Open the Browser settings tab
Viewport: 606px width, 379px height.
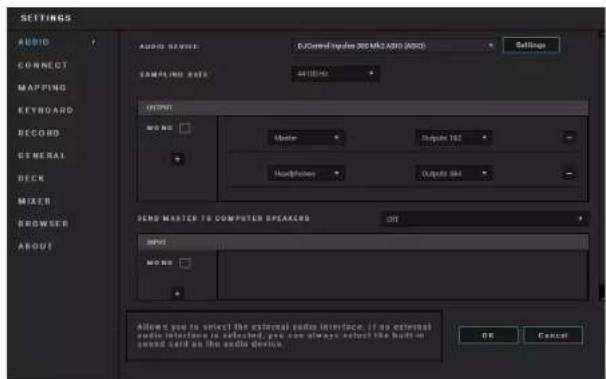[43, 224]
